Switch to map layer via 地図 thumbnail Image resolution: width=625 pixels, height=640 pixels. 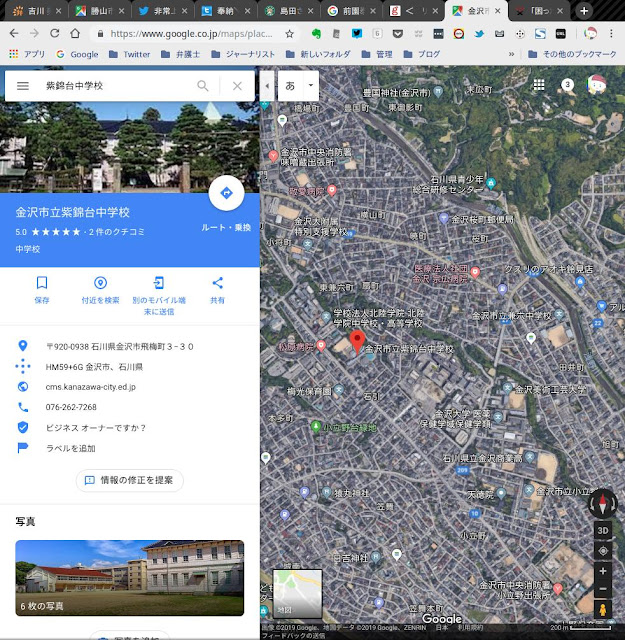[297, 593]
